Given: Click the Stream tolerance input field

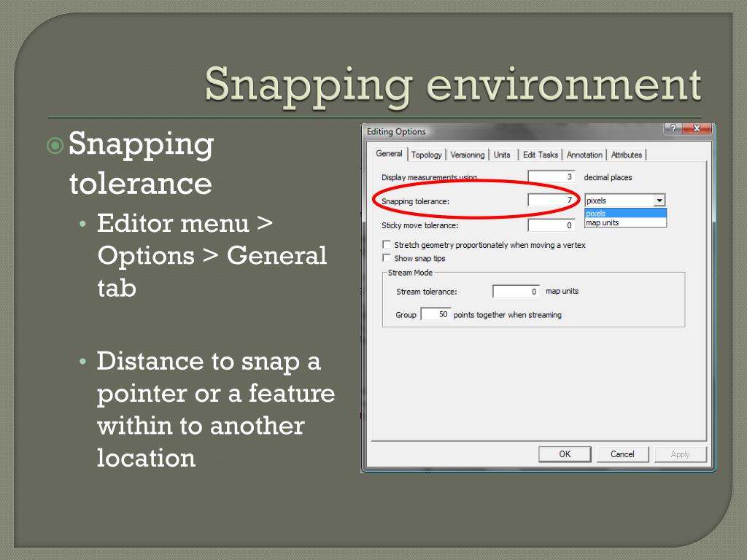Looking at the screenshot, I should [x=516, y=291].
